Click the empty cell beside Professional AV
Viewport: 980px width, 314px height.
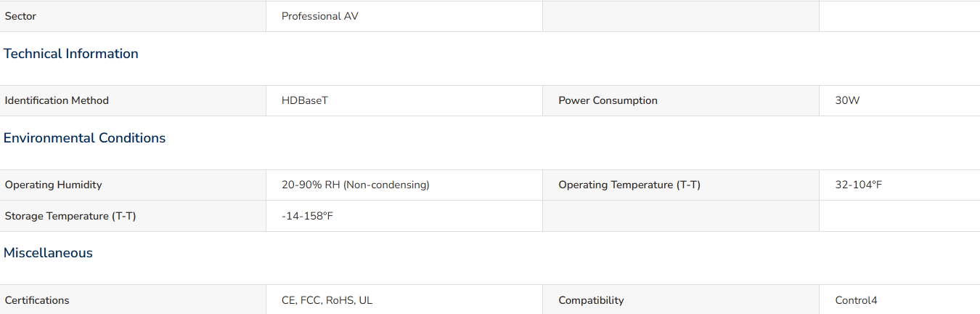[681, 16]
